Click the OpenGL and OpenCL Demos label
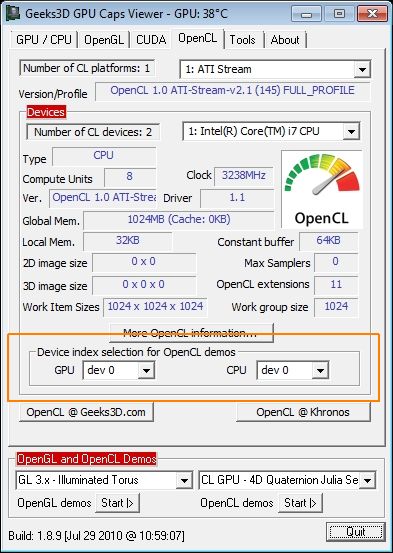Screen dimensions: 393x553 86,459
